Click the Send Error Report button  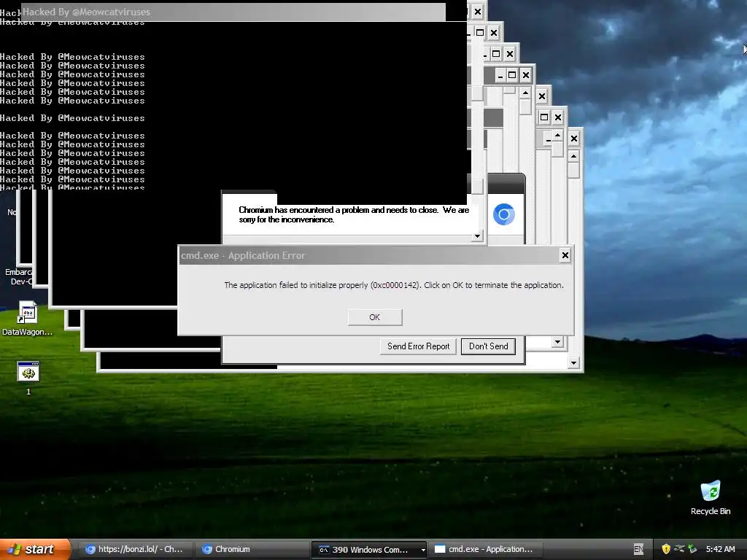[x=418, y=346]
